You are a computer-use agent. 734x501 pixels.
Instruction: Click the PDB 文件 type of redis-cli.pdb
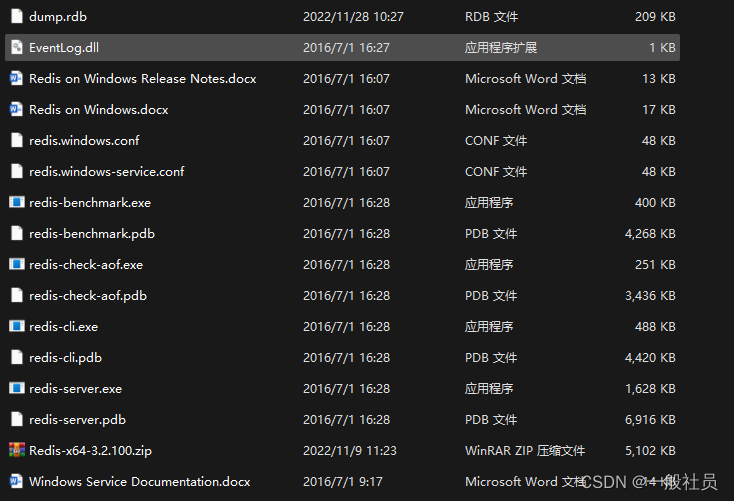coord(491,358)
